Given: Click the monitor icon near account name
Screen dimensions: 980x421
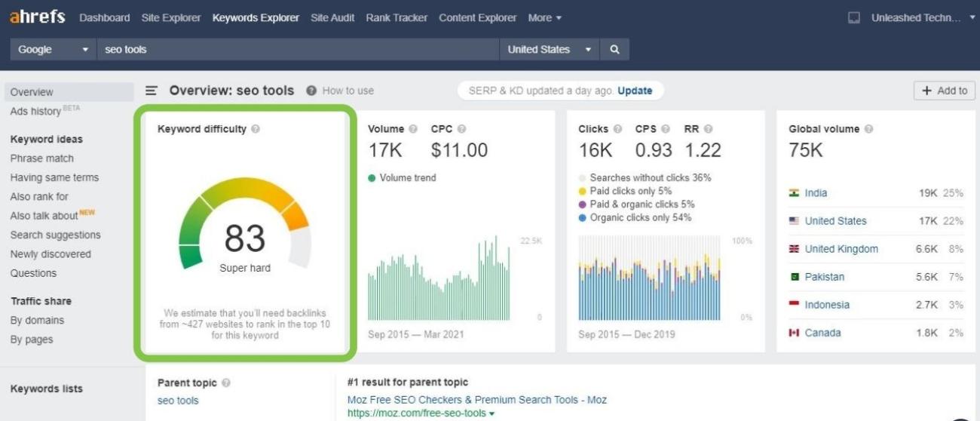Looking at the screenshot, I should pyautogui.click(x=854, y=18).
